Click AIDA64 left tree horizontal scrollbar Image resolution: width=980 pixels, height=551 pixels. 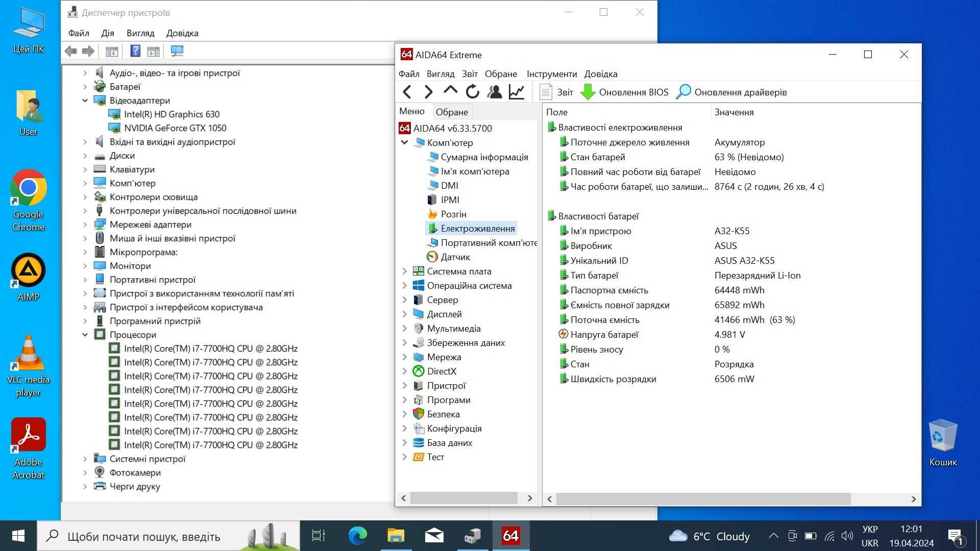[463, 497]
